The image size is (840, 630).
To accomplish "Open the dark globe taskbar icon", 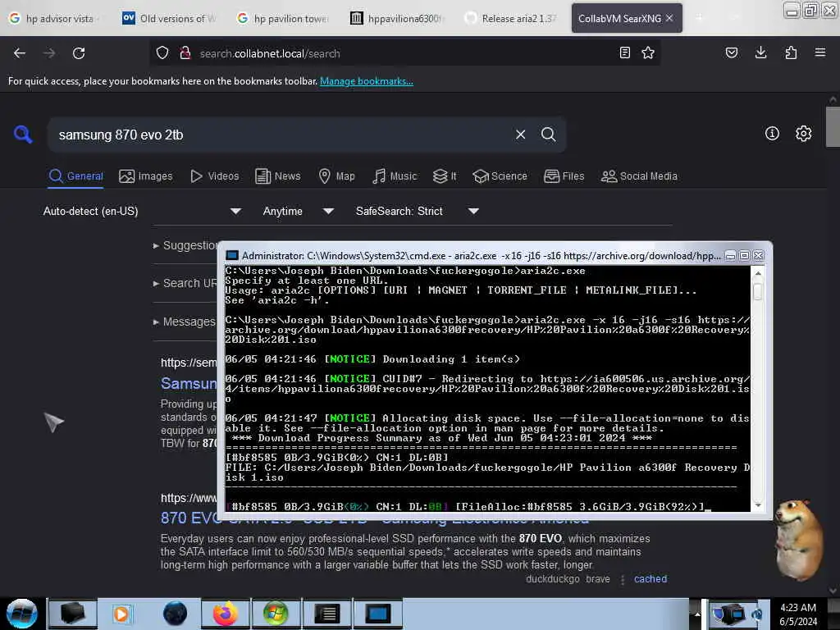I will tap(176, 614).
